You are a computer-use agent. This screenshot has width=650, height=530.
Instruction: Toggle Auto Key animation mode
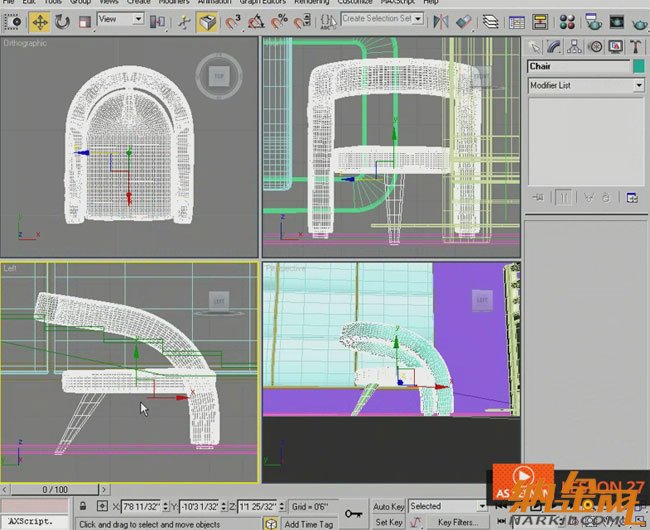coord(388,507)
